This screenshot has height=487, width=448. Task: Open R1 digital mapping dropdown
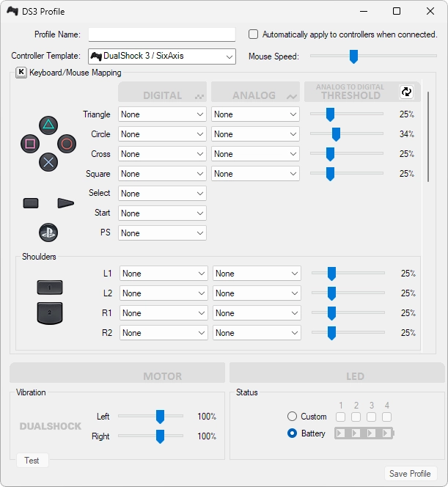pos(164,313)
